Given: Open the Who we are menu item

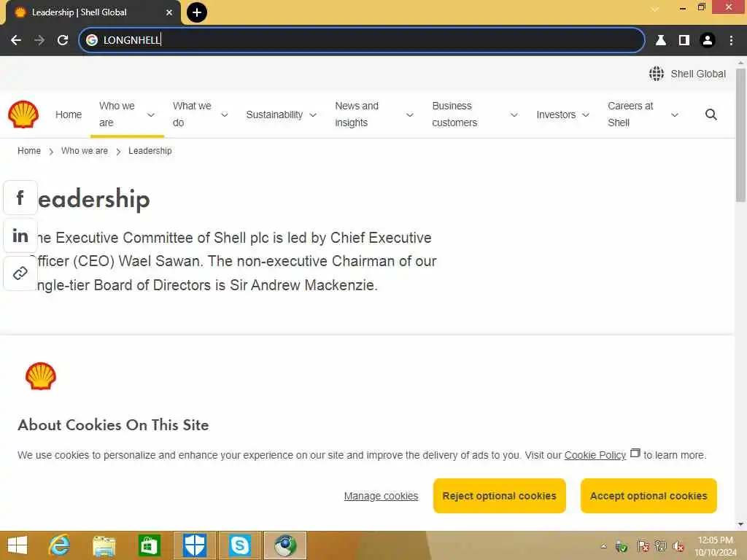Looking at the screenshot, I should [117, 114].
